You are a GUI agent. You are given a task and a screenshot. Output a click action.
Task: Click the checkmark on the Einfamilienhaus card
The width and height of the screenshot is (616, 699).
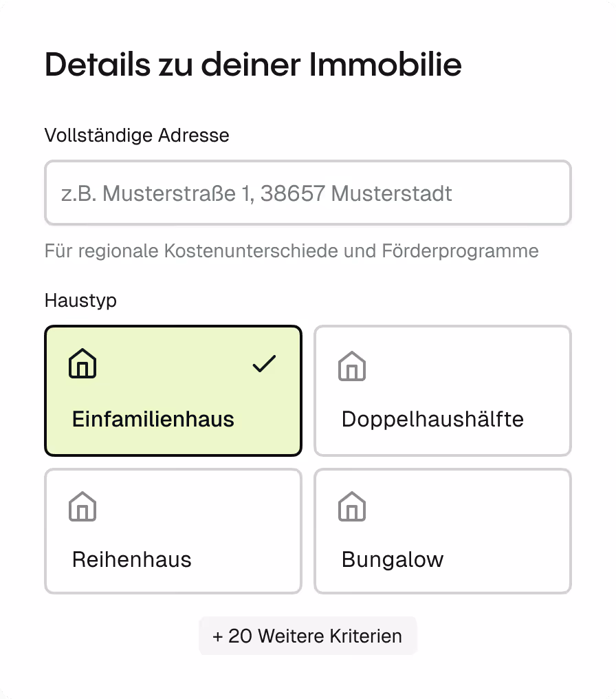pos(263,363)
